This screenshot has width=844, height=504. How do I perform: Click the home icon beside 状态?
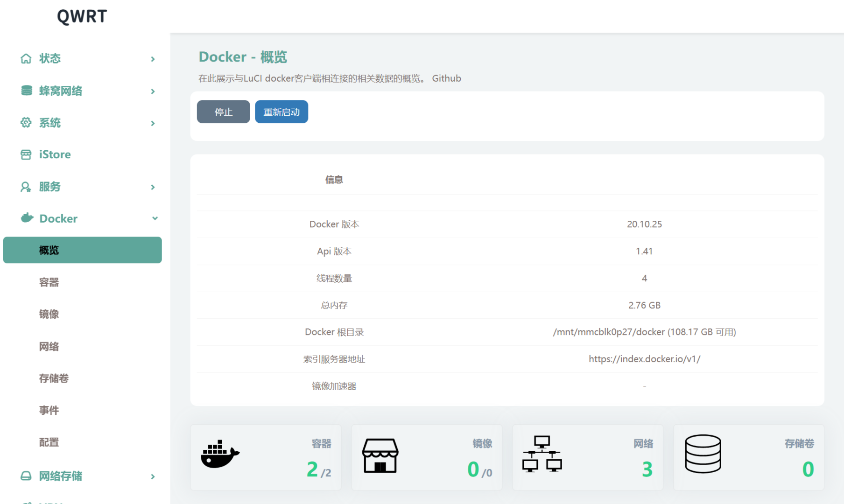point(26,58)
